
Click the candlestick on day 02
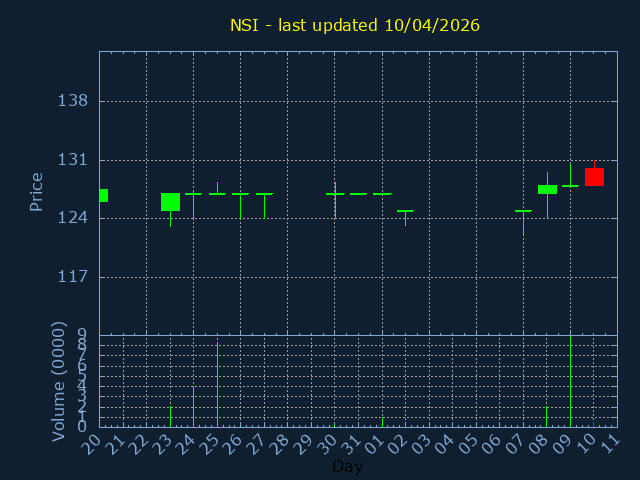point(405,211)
